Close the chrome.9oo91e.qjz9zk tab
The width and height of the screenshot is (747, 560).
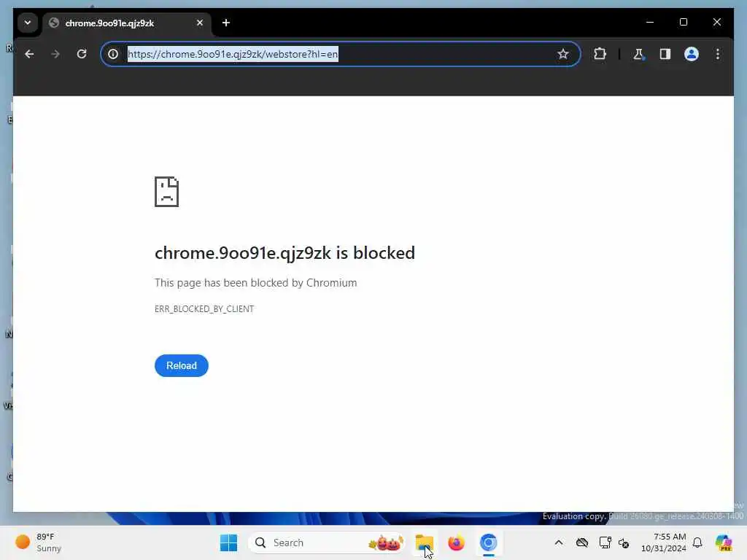click(x=200, y=23)
